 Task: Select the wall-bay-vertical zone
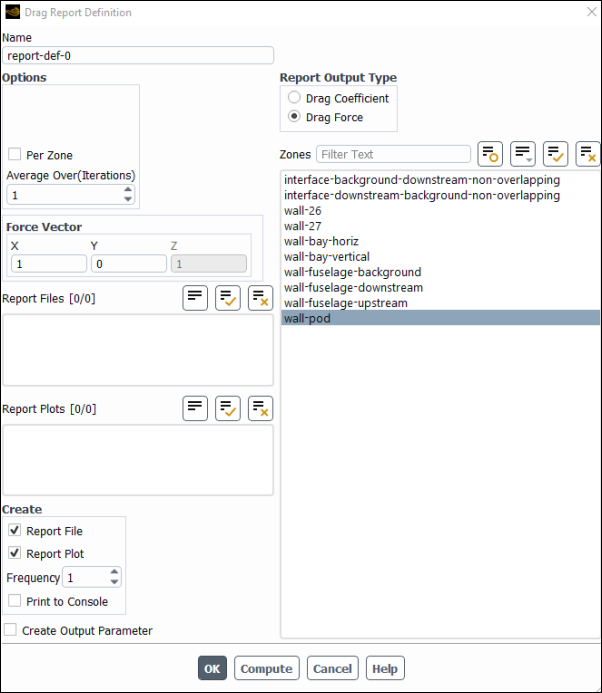[x=440, y=257]
